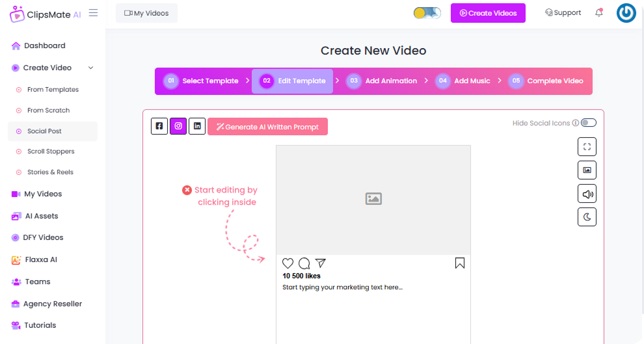Click the marketing text placeholder field
This screenshot has height=344, width=644.
343,287
